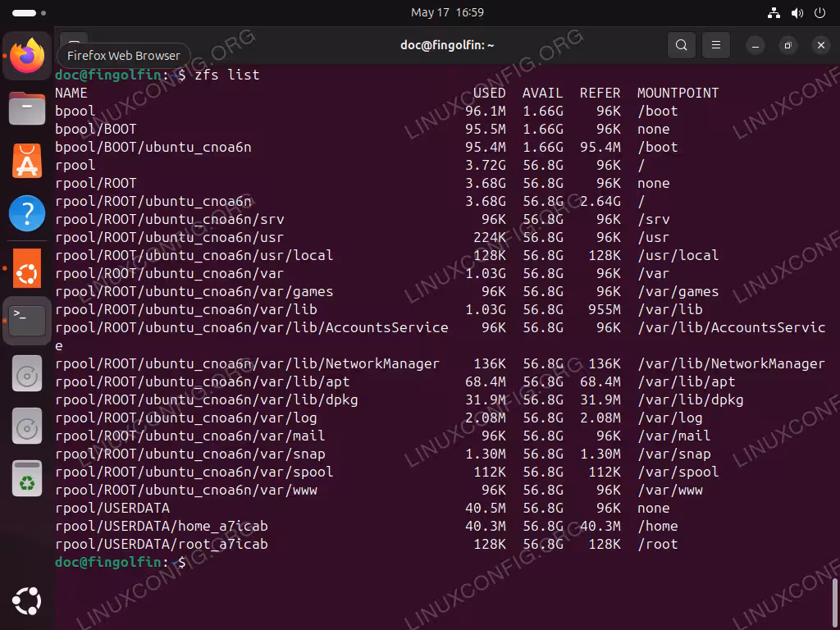Click the 2.64G REFER value
Viewport: 840px width, 630px height.
pyautogui.click(x=600, y=201)
